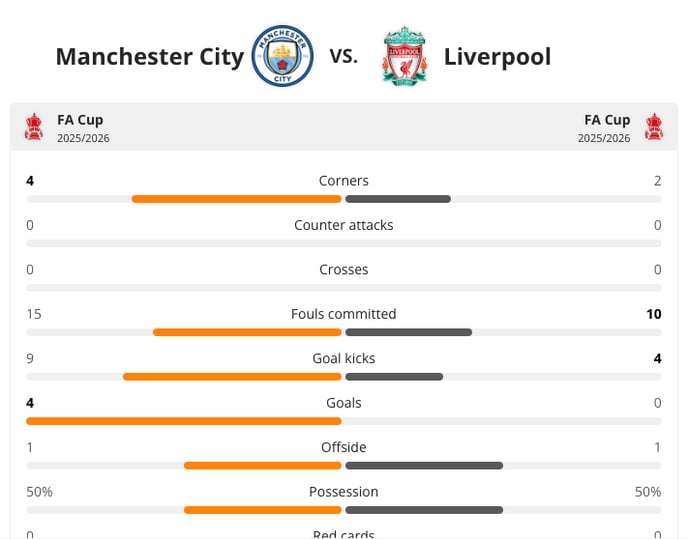Click the gray Goal kicks bar
The width and height of the screenshot is (688, 539).
point(394,377)
